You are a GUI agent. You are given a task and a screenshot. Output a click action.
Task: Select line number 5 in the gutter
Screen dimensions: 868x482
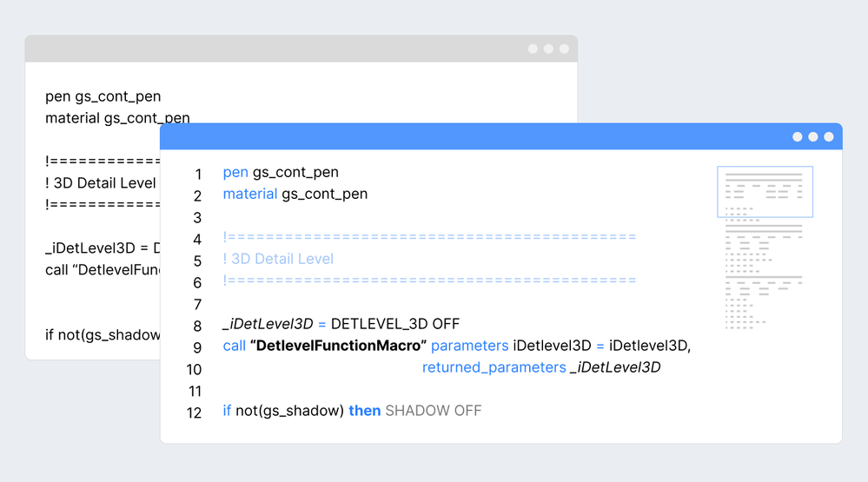198,261
